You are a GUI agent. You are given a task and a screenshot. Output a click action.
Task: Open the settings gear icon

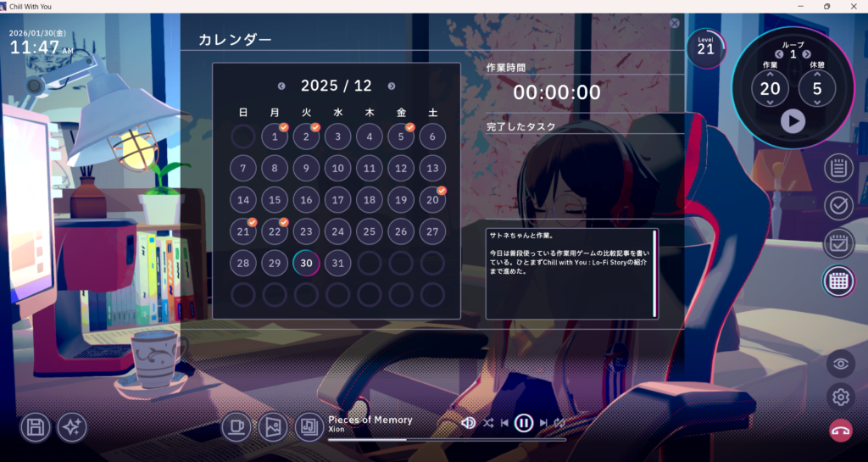click(840, 396)
